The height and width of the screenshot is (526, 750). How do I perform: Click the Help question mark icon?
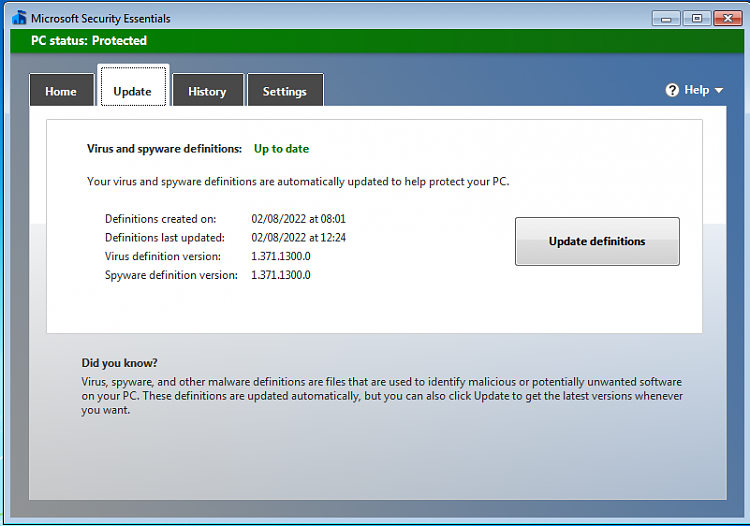pyautogui.click(x=672, y=90)
